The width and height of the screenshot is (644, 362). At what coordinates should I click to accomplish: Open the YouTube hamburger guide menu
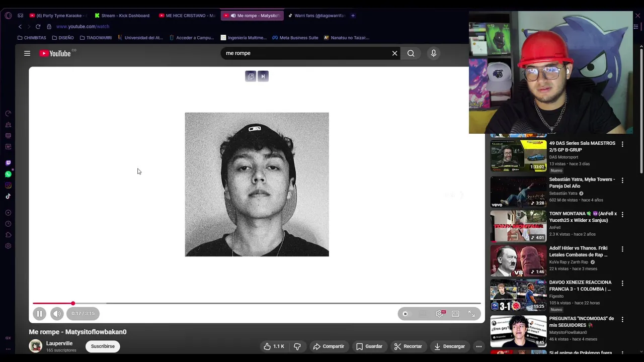27,53
